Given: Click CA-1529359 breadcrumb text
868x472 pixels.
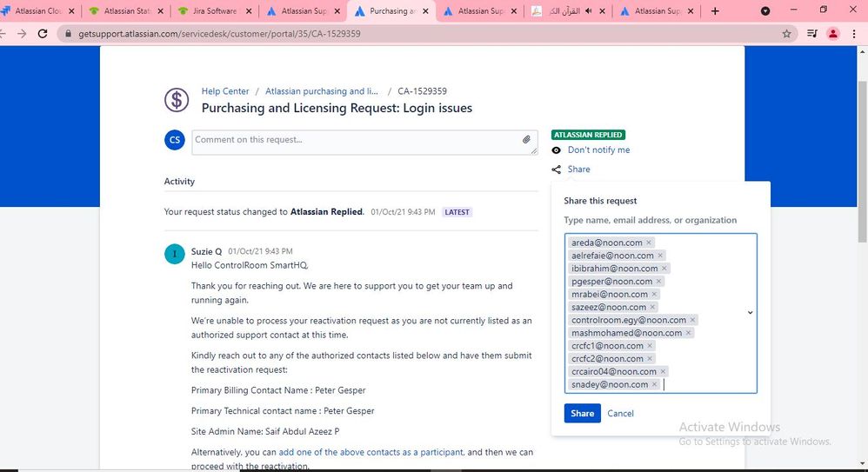Looking at the screenshot, I should click(423, 91).
